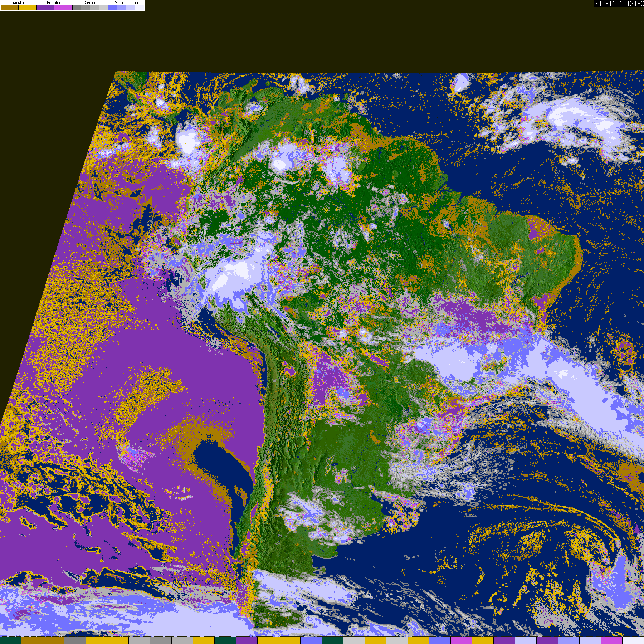Choose the second-darkest blue Multicamadas swatch
The width and height of the screenshot is (644, 644).
pyautogui.click(x=121, y=7)
